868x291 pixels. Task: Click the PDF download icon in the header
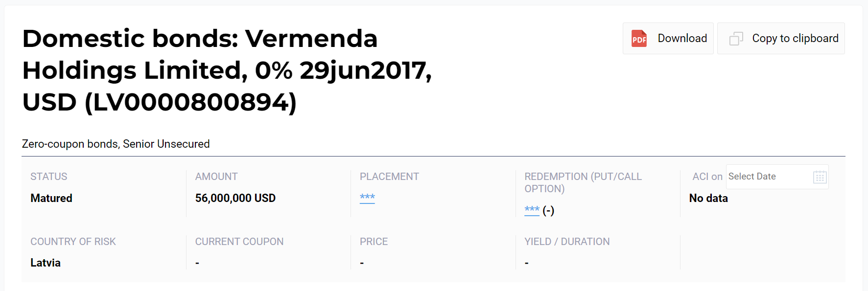click(638, 38)
